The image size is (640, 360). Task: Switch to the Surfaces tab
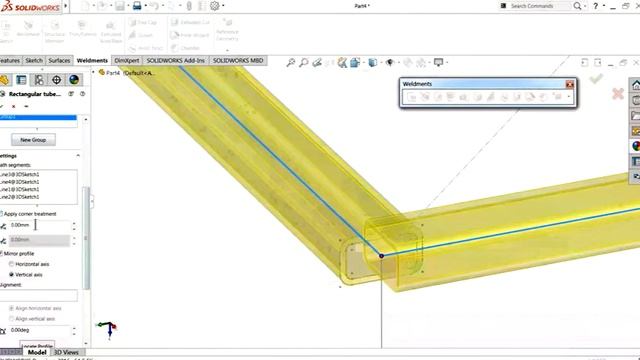click(59, 60)
